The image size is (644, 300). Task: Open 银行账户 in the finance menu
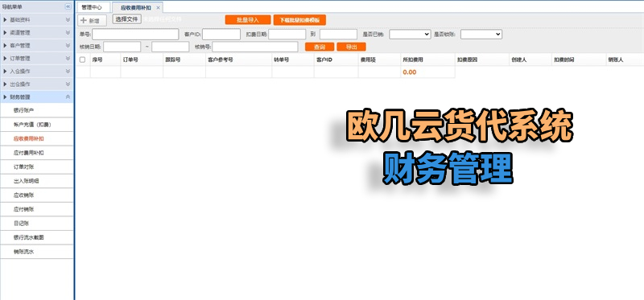click(x=36, y=110)
